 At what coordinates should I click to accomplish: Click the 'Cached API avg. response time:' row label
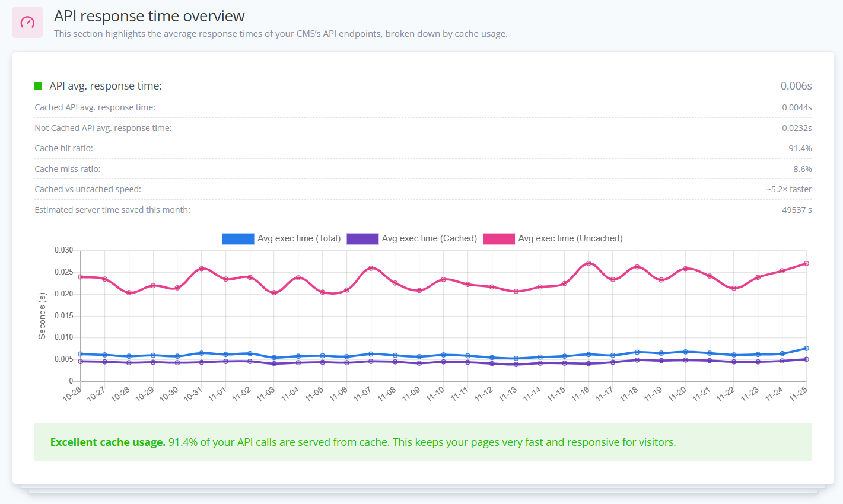(95, 107)
